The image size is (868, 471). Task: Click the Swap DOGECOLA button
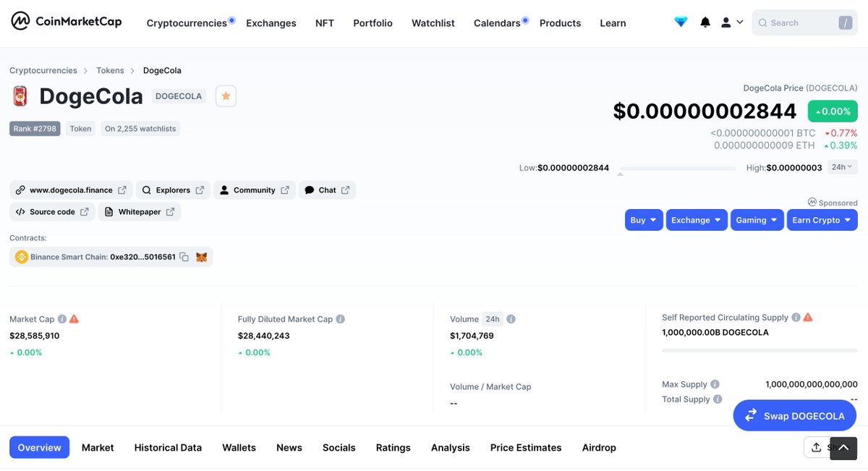795,415
